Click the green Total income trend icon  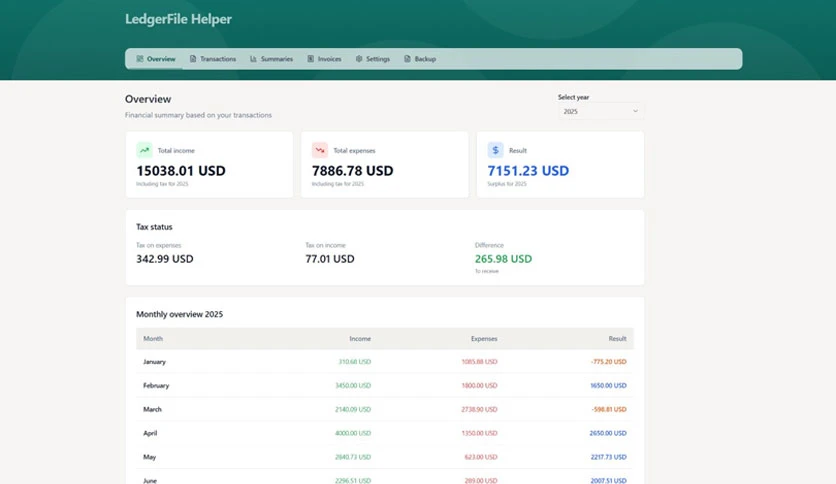click(144, 150)
